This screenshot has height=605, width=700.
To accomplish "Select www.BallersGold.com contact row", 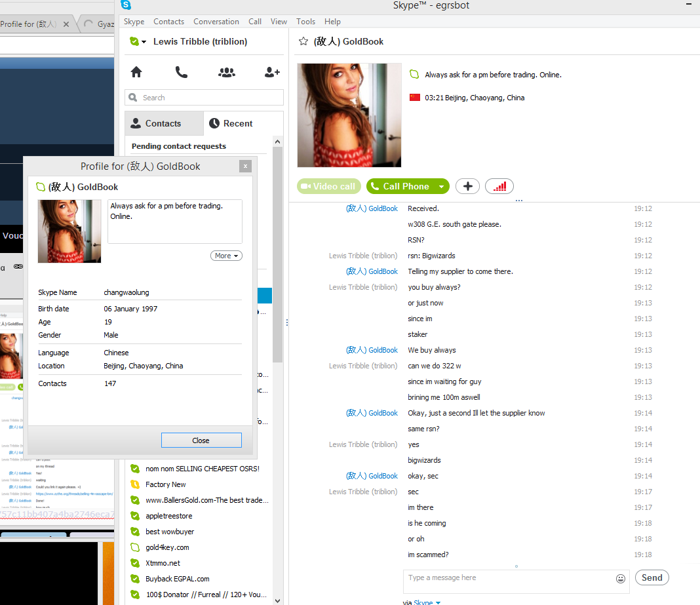I will (199, 500).
